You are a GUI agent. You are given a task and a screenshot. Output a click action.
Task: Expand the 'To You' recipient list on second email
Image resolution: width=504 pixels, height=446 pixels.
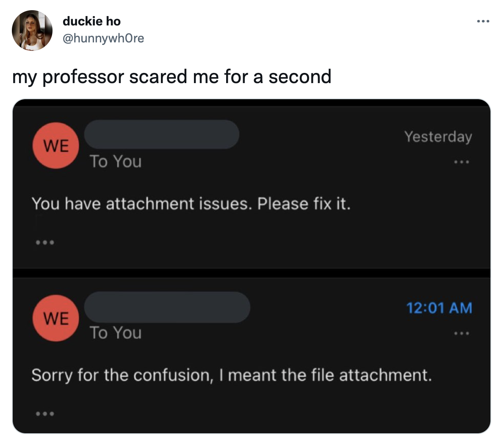pyautogui.click(x=116, y=333)
